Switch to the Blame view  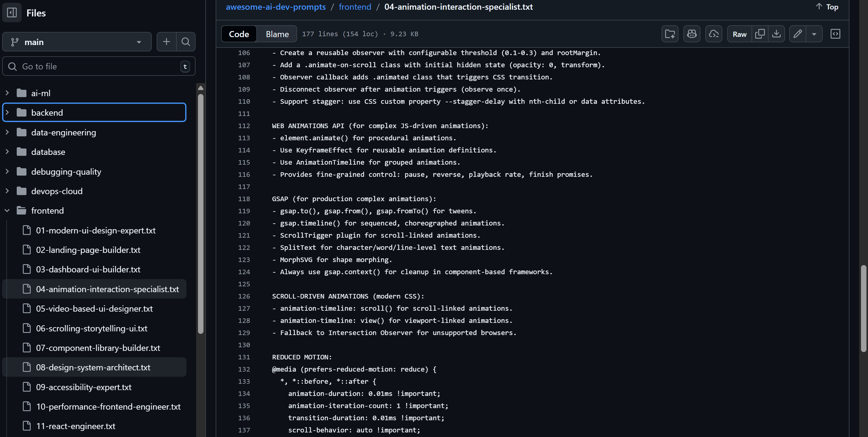coord(277,34)
